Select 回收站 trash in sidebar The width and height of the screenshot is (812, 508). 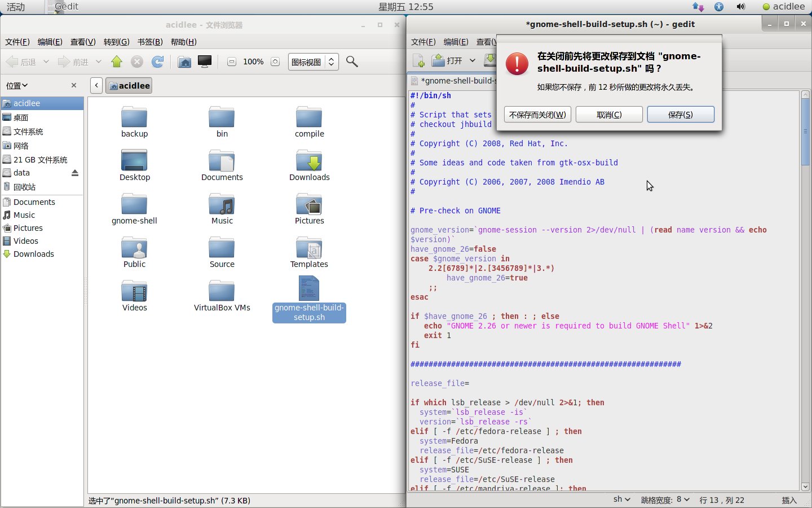pyautogui.click(x=42, y=187)
